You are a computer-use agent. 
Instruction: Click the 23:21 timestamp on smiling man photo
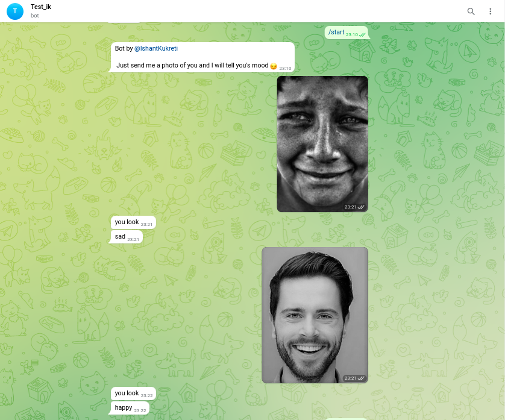[x=350, y=378]
